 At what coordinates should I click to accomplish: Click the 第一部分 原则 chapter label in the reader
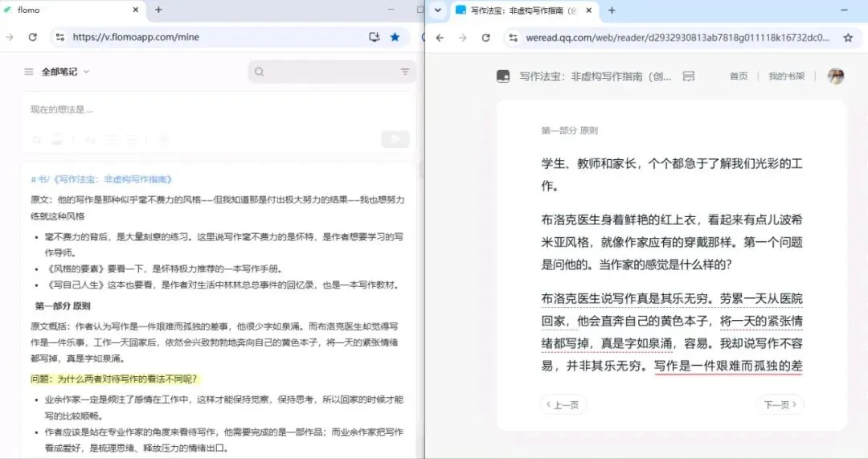[x=569, y=131]
